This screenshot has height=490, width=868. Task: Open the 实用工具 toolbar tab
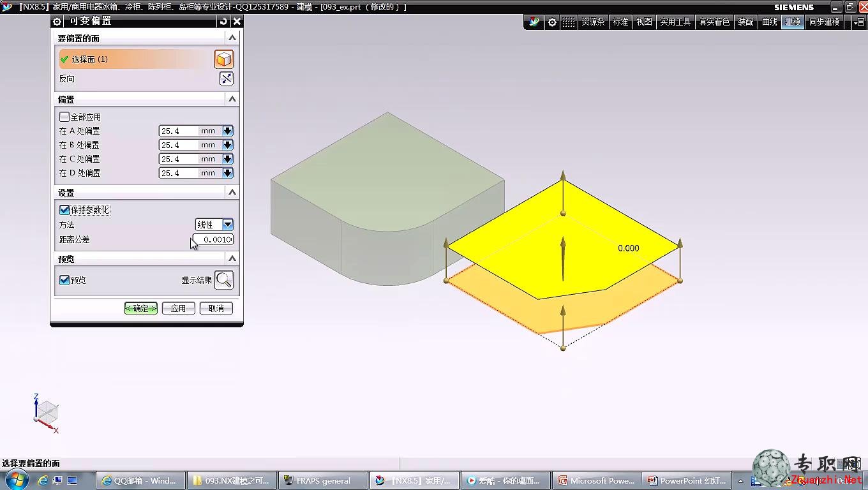[x=676, y=22]
